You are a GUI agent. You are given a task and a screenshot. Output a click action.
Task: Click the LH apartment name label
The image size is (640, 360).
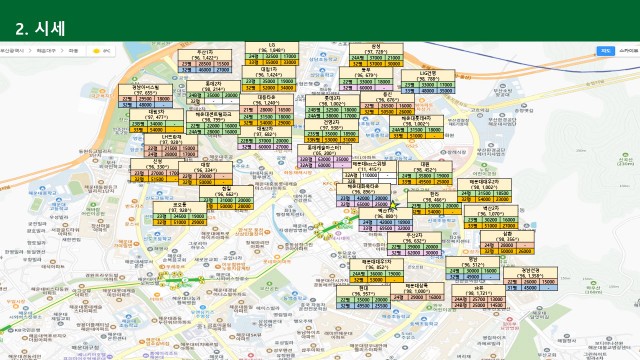[171, 137]
